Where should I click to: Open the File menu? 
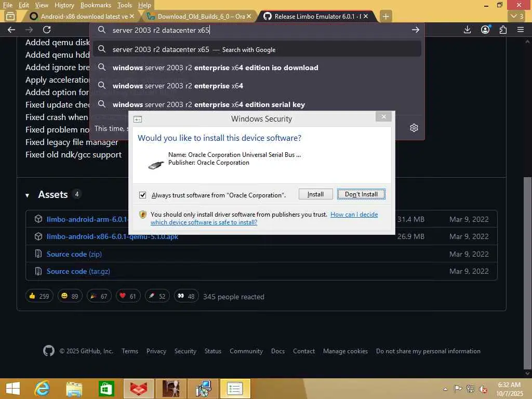coord(7,5)
